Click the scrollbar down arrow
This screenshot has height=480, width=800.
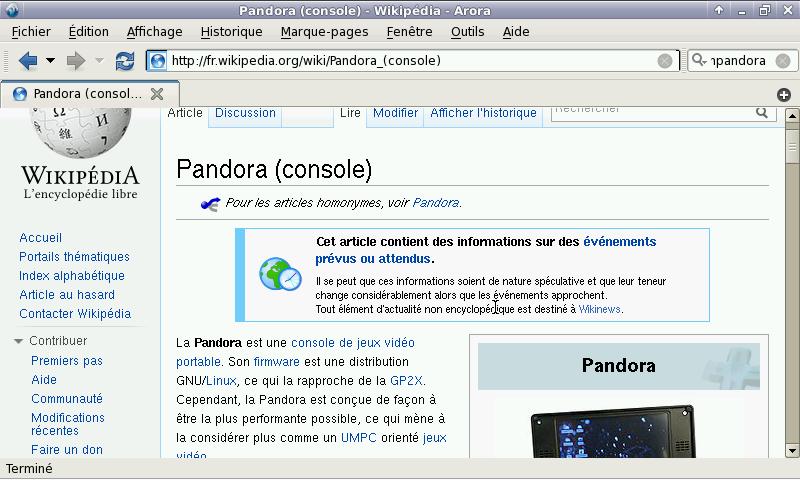point(792,451)
